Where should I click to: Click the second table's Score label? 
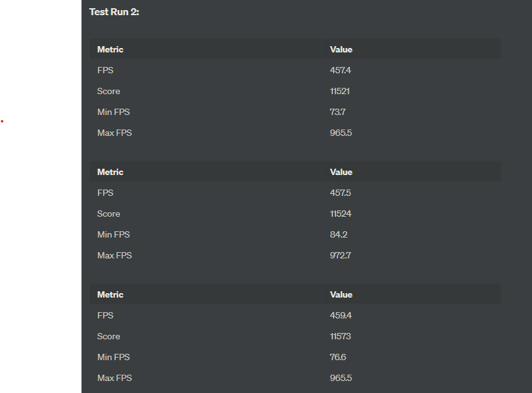[x=109, y=214]
